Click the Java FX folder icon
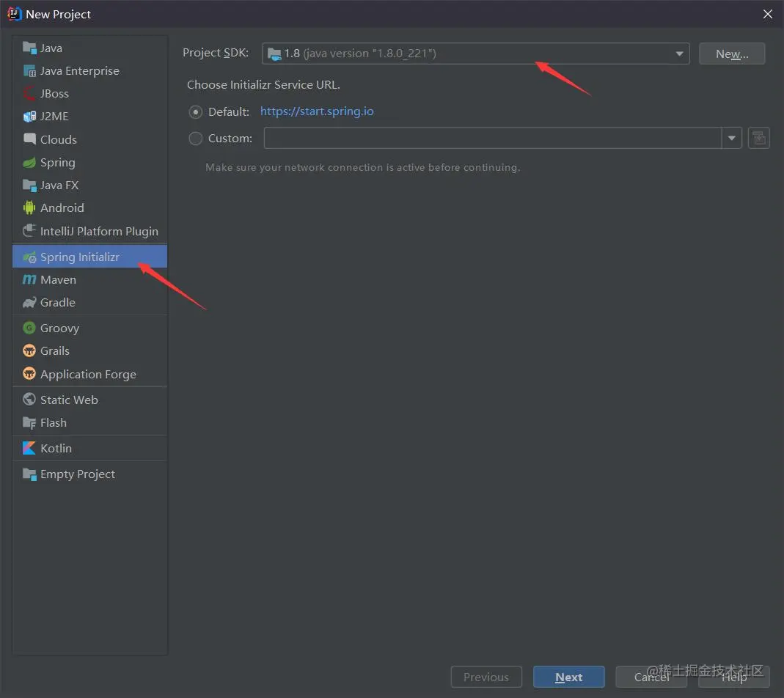Image resolution: width=784 pixels, height=698 pixels. (x=29, y=185)
